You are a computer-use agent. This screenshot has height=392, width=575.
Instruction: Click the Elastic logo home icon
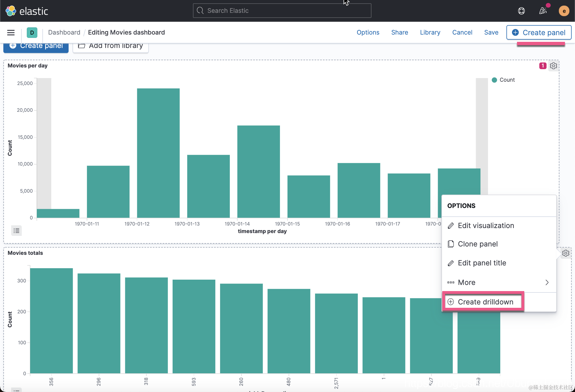[x=11, y=11]
